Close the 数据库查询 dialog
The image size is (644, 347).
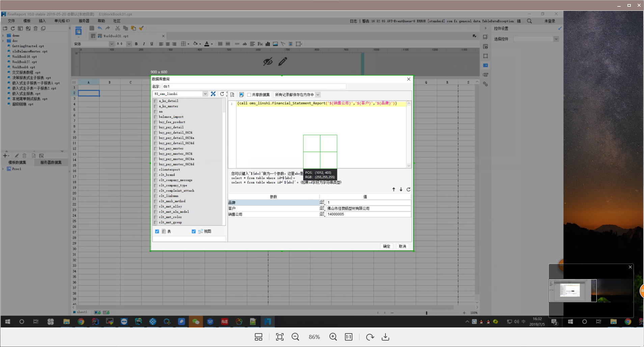click(x=409, y=79)
